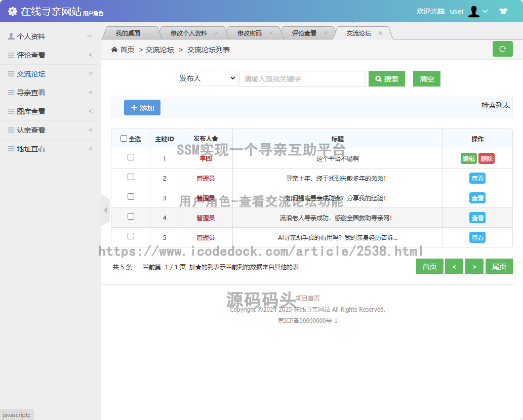523x420 pixels.
Task: Click the list icon beside 图库查看
Action: point(11,111)
